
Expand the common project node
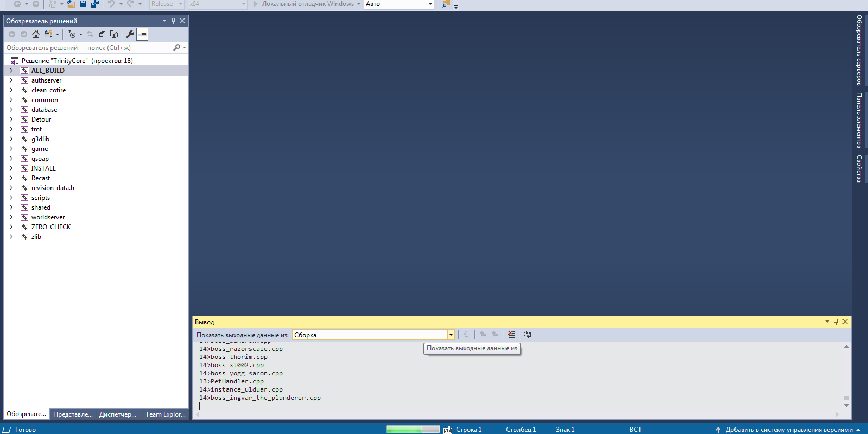(11, 100)
